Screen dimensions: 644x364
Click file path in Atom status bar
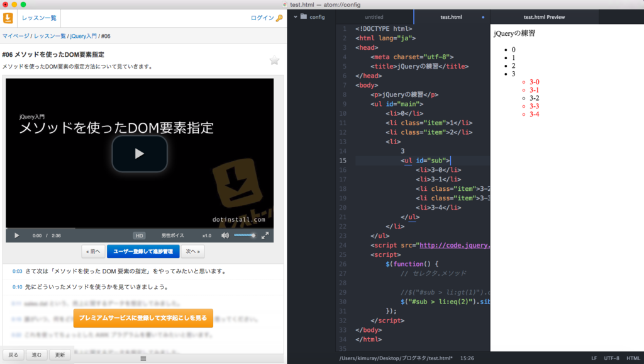[396, 358]
